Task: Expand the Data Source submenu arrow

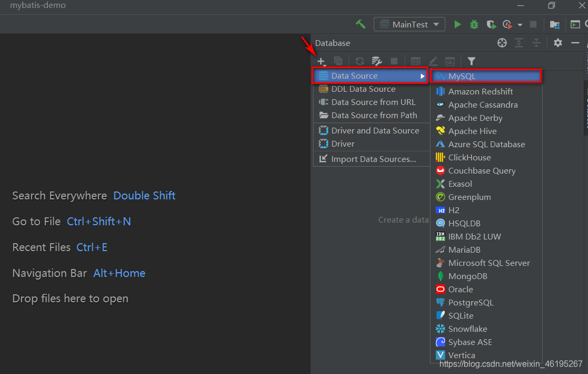Action: pos(423,75)
